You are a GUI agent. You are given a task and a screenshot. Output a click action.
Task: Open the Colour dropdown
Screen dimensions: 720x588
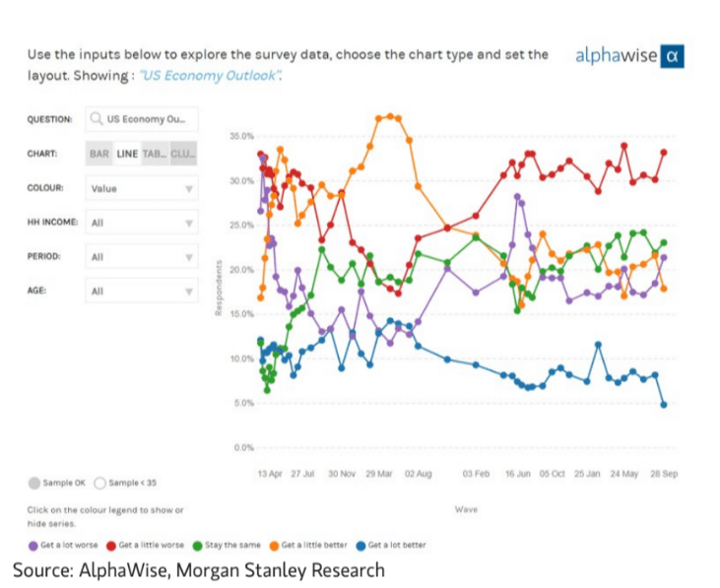pyautogui.click(x=142, y=188)
